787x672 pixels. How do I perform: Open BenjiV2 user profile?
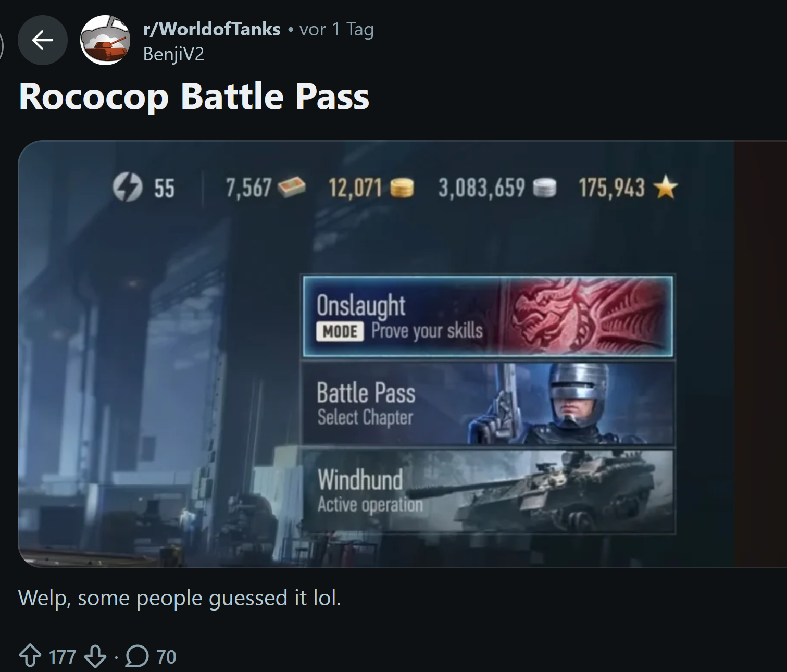[173, 54]
